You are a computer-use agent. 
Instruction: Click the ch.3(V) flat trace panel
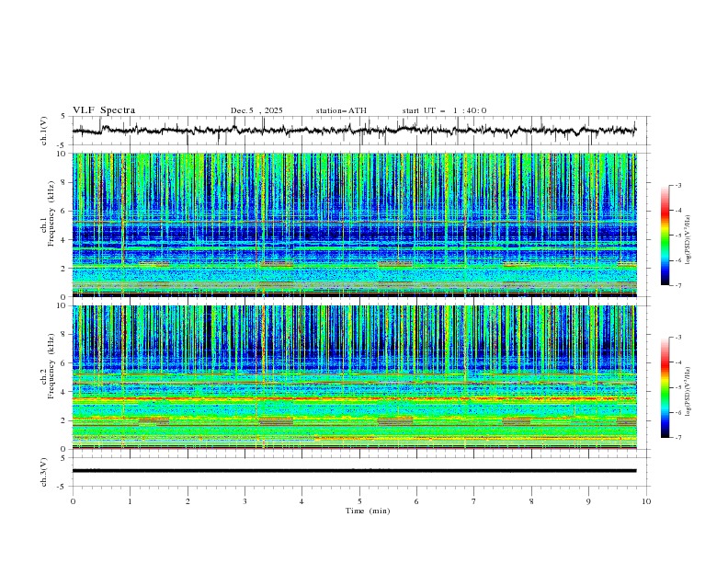tap(358, 470)
